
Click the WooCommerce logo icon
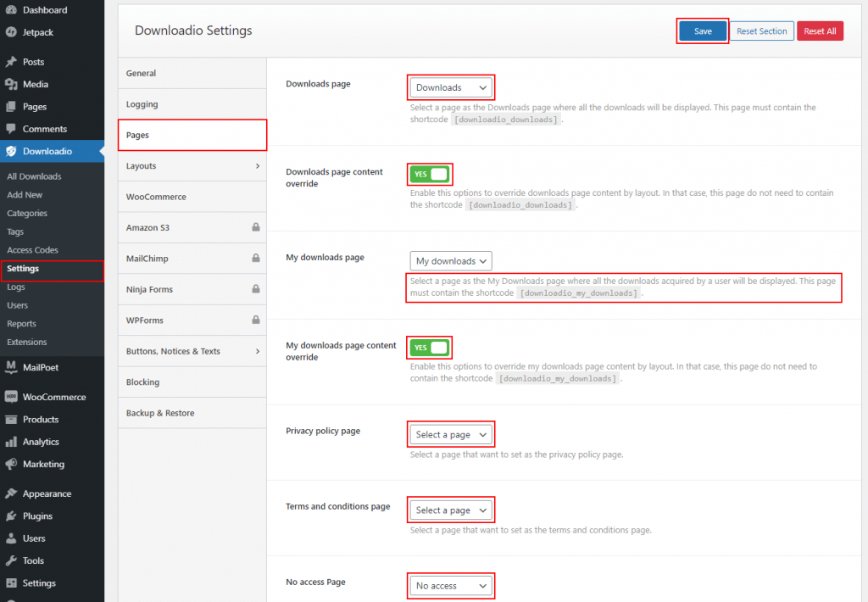coord(11,397)
